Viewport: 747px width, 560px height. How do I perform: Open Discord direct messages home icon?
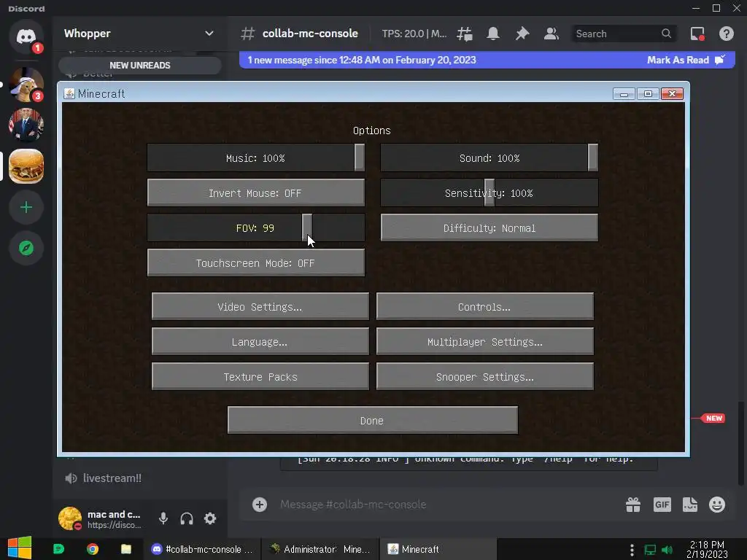click(26, 36)
